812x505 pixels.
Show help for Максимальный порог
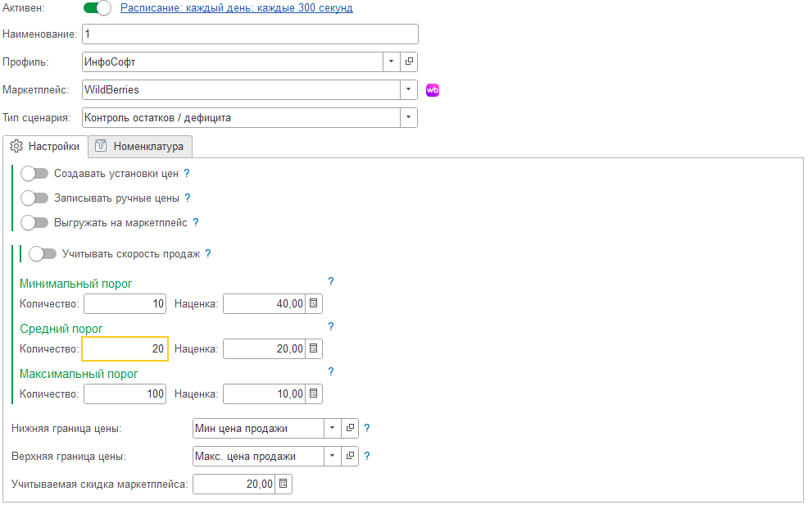tap(331, 371)
